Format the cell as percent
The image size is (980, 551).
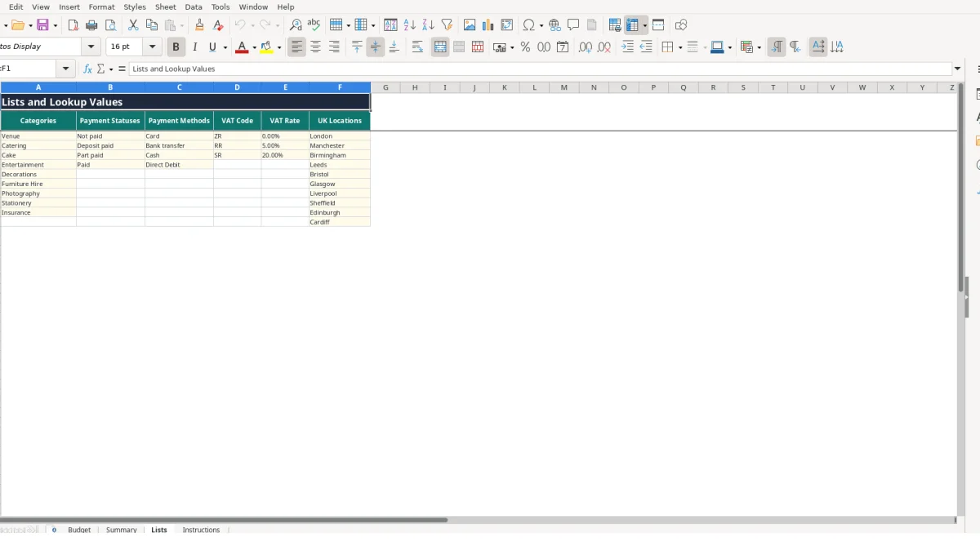coord(525,47)
